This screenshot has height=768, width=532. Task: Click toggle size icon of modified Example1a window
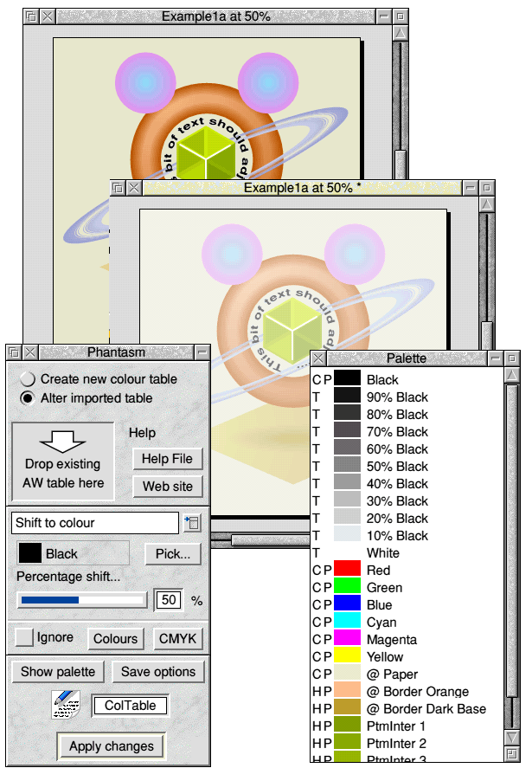point(486,188)
